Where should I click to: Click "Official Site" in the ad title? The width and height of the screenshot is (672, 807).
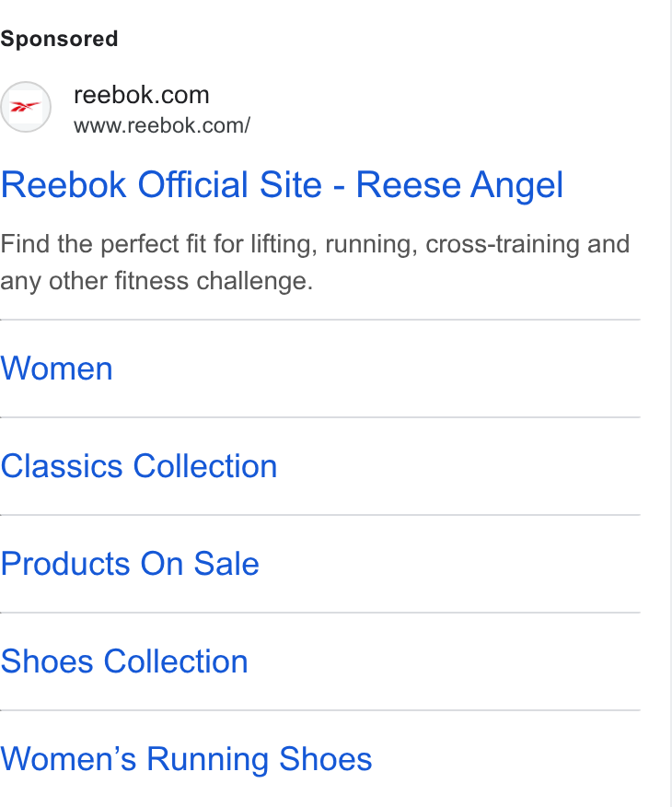[230, 184]
